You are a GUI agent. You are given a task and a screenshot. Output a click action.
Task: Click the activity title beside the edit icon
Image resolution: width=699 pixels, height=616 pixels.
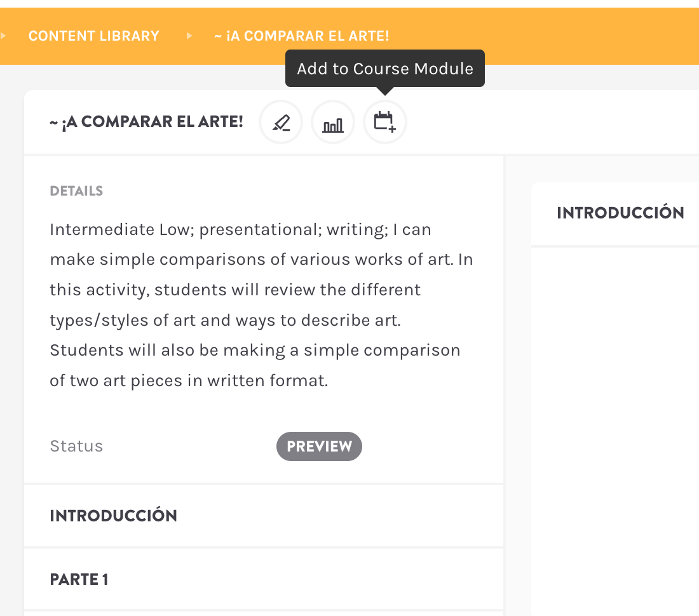pyautogui.click(x=146, y=123)
